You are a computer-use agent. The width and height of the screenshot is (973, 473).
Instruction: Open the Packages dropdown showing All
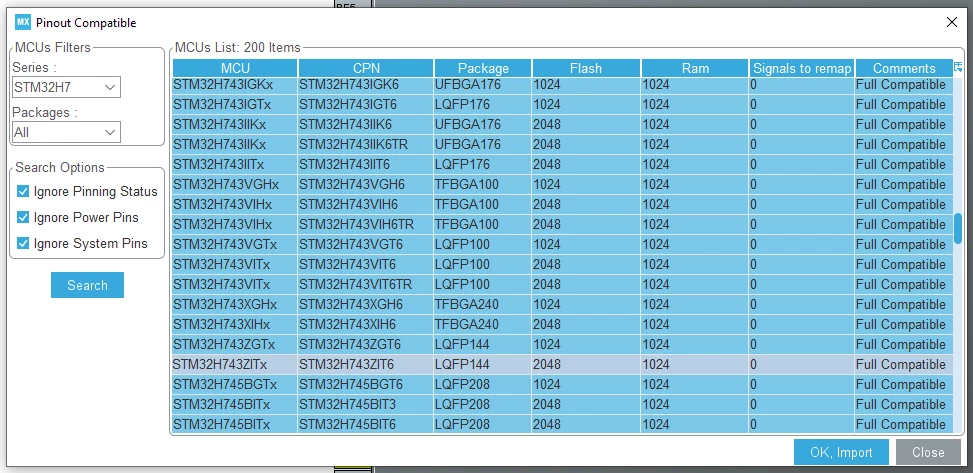click(x=66, y=132)
